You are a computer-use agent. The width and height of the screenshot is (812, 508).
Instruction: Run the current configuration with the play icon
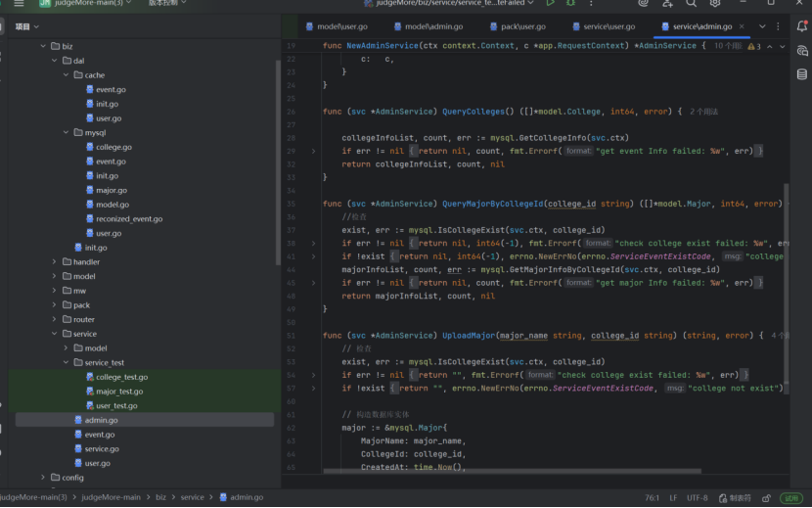coord(550,3)
